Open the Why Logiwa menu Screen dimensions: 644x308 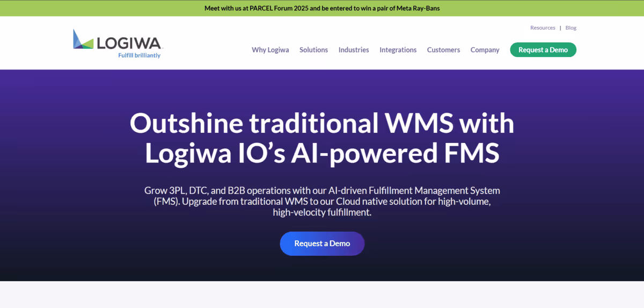(x=270, y=50)
